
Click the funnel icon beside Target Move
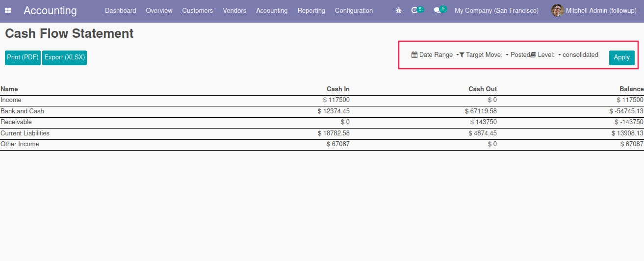click(x=462, y=55)
